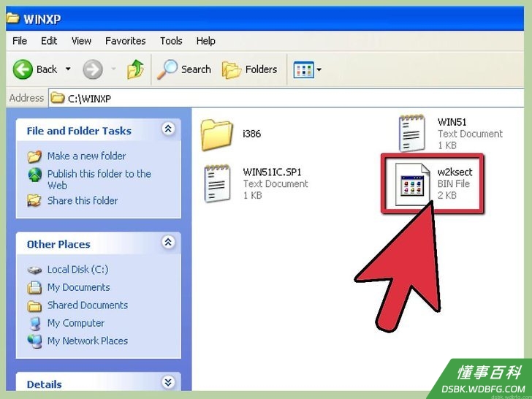Select the i386 folder name
532x399 pixels.
(251, 134)
